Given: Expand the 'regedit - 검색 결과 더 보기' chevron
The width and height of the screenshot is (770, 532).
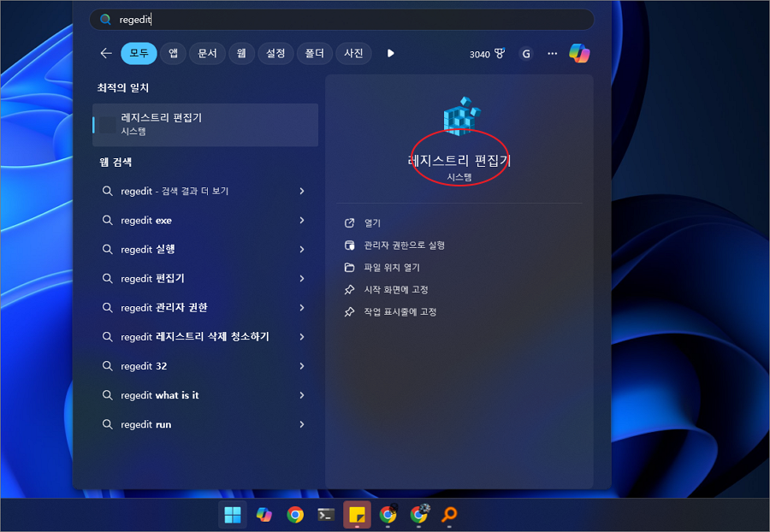Looking at the screenshot, I should pos(302,191).
